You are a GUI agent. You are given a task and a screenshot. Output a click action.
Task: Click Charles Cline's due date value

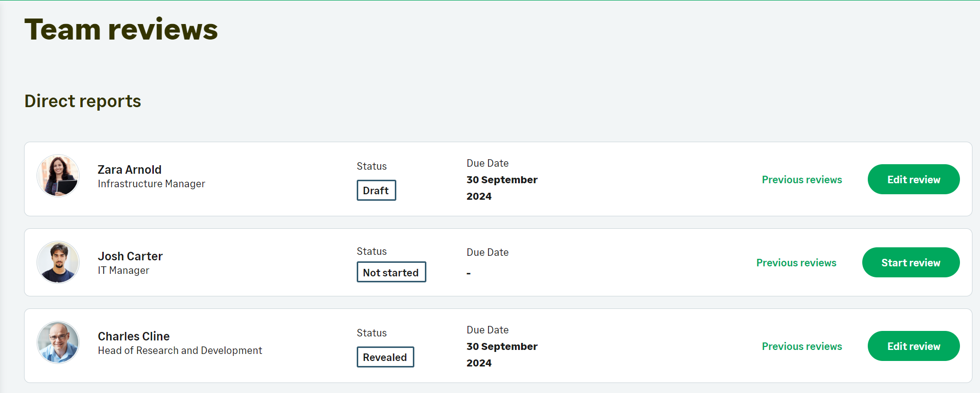502,354
